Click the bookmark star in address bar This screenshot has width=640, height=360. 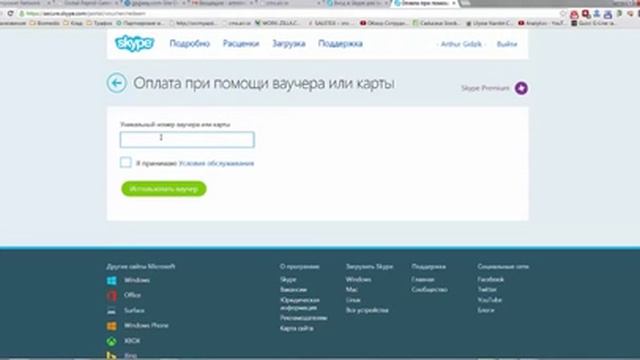coord(563,14)
